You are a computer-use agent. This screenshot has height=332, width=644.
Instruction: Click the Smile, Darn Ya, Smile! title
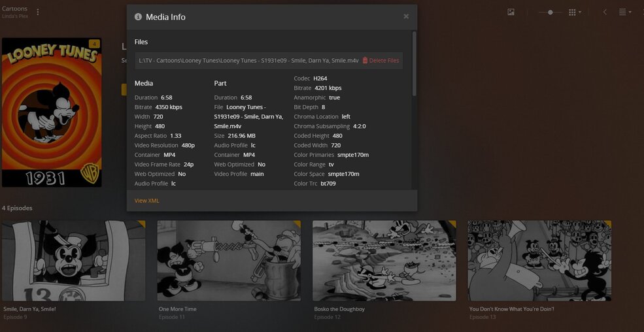pyautogui.click(x=29, y=309)
